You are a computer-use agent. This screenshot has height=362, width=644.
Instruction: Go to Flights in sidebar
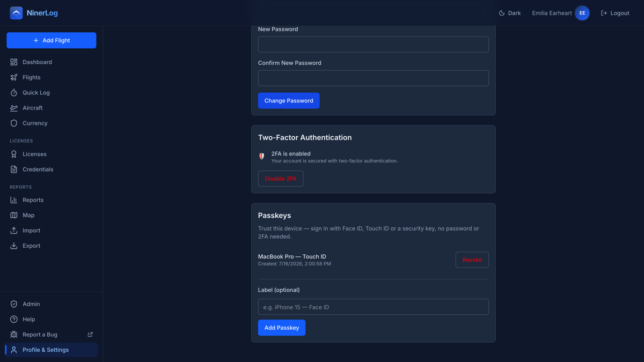pos(52,77)
